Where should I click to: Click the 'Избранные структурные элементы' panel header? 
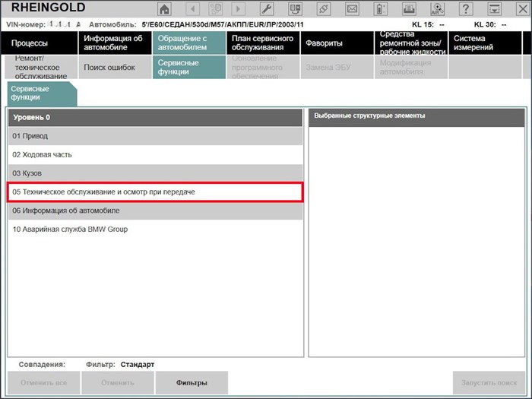pyautogui.click(x=416, y=116)
